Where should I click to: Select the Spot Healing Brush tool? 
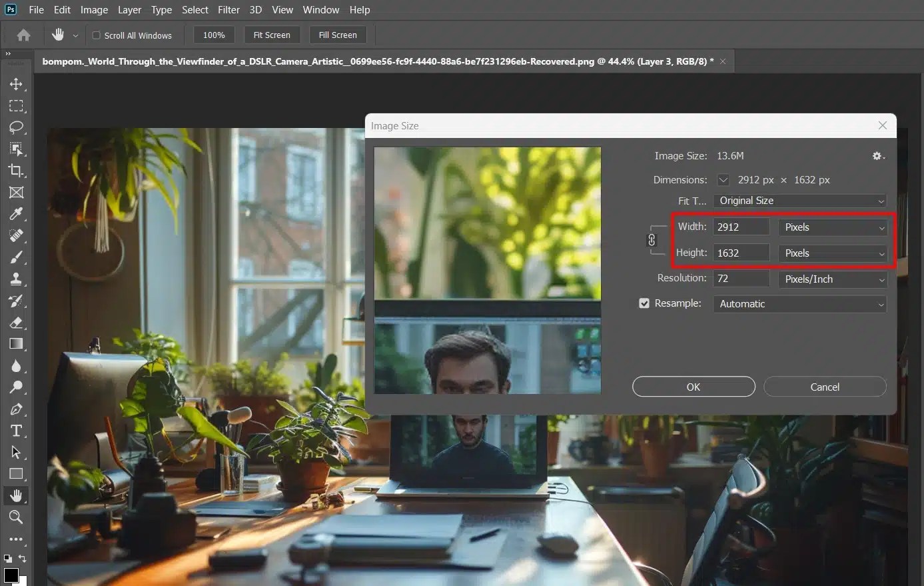point(16,235)
